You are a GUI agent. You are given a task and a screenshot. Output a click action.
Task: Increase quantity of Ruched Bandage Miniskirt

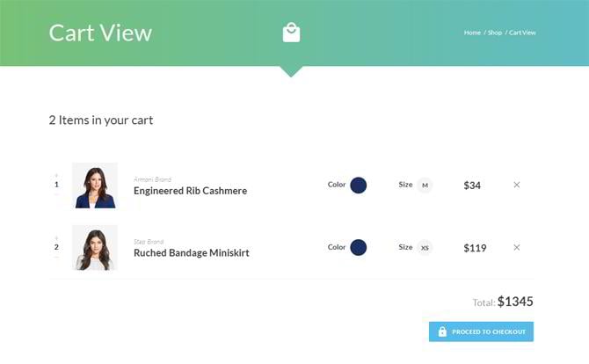click(x=56, y=238)
